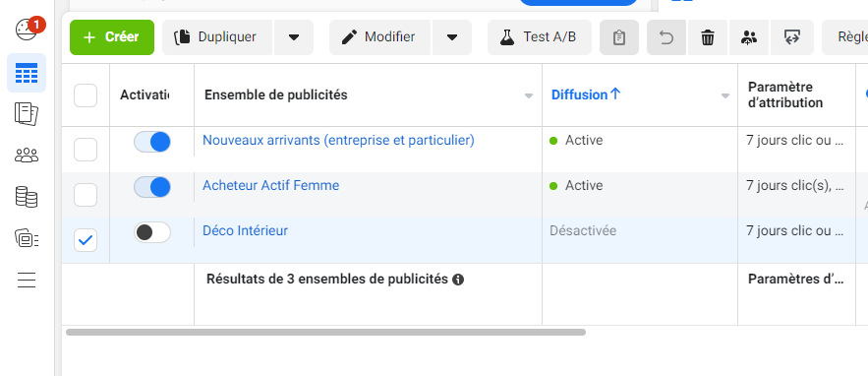The height and width of the screenshot is (376, 868).
Task: Check the Nouveaux arrivants row checkbox
Action: (x=86, y=150)
